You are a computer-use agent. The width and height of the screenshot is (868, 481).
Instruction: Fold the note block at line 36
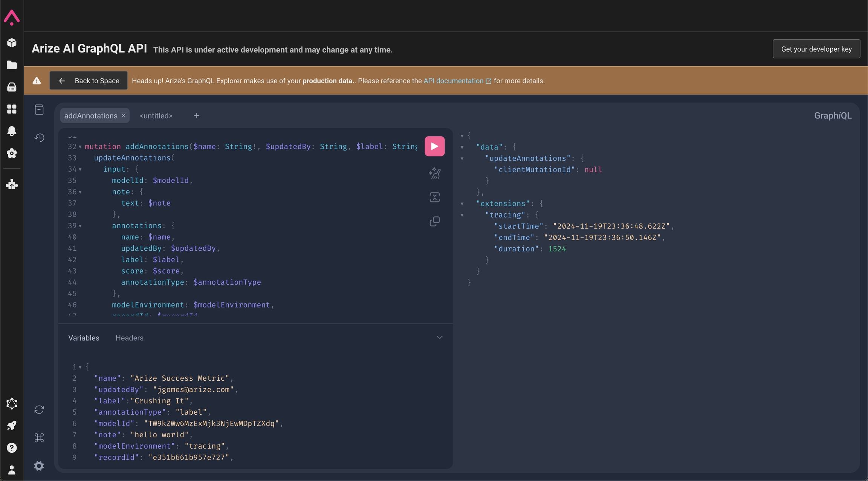(80, 192)
